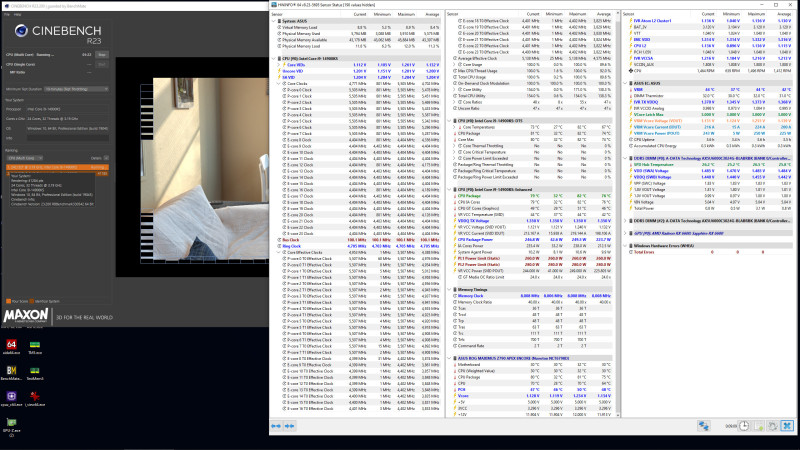Click the Maxon logo in Cinebench
800x450 pixels.
click(26, 316)
